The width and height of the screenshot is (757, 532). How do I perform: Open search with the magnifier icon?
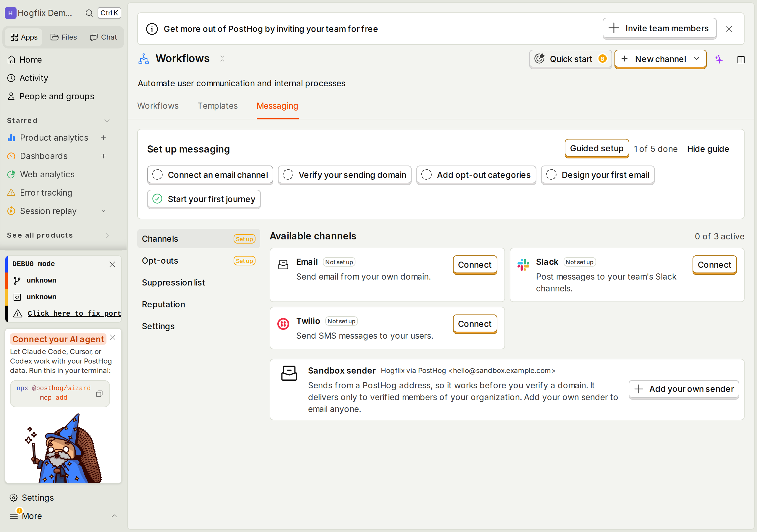pyautogui.click(x=89, y=13)
